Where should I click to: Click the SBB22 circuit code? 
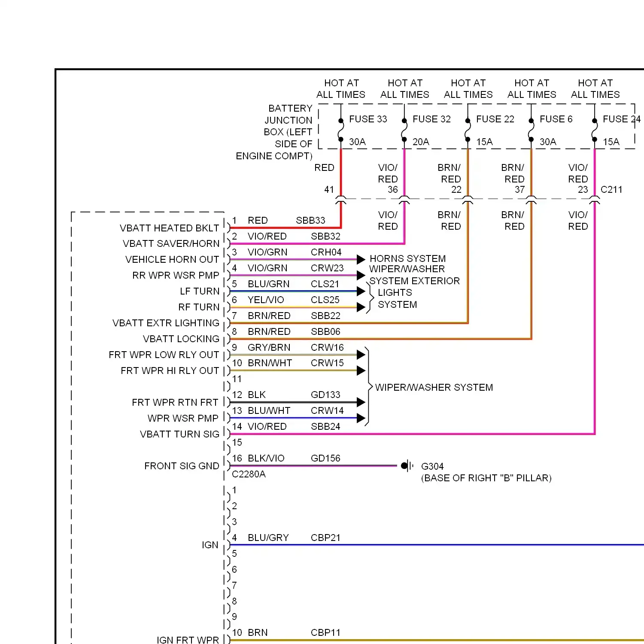[x=325, y=316]
